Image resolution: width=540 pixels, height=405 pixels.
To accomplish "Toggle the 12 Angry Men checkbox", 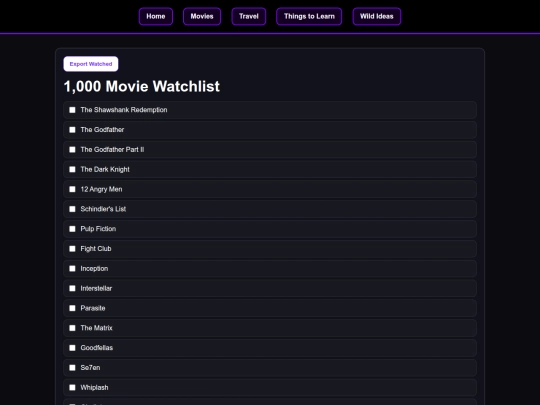I will pos(72,189).
